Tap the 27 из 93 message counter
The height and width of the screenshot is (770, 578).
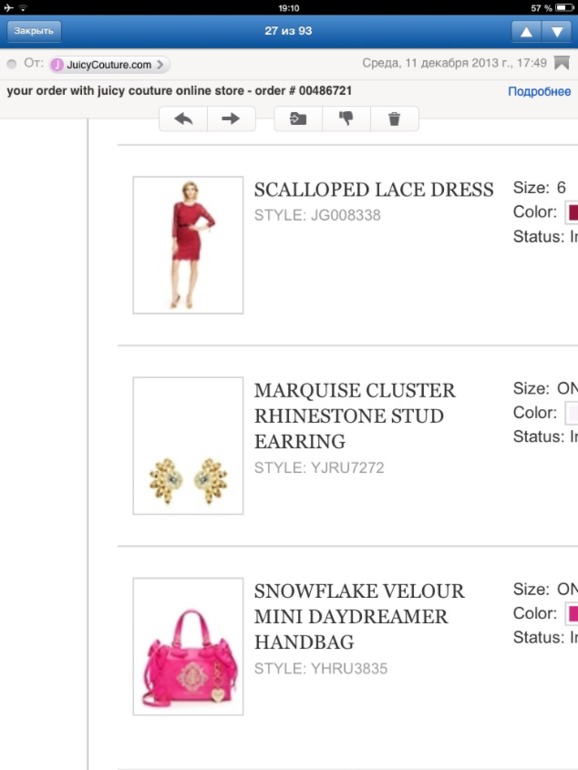(288, 31)
